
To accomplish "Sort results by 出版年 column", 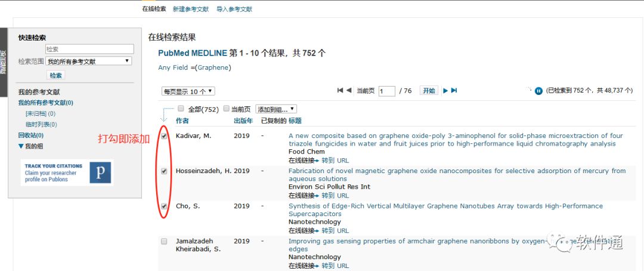I will [x=243, y=121].
